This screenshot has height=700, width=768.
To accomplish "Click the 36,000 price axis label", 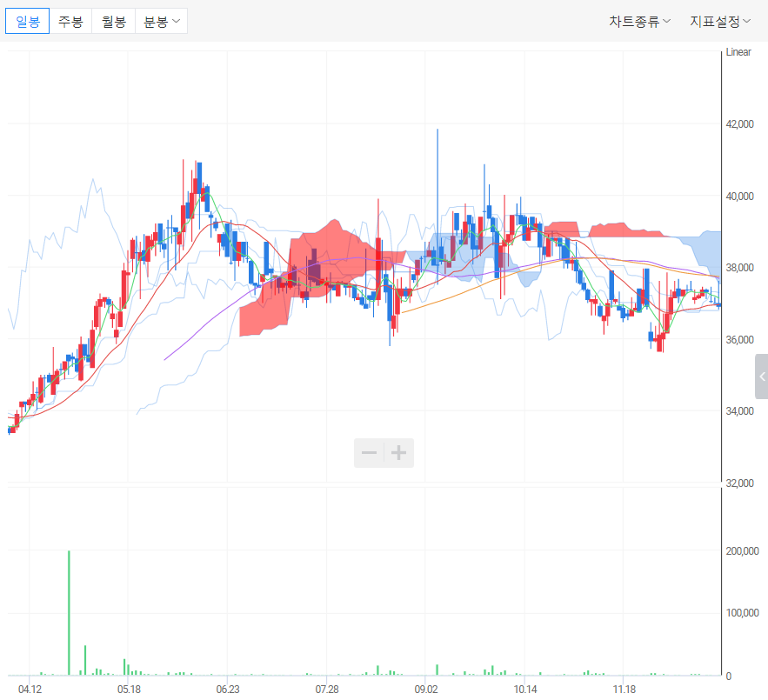I will (x=739, y=339).
